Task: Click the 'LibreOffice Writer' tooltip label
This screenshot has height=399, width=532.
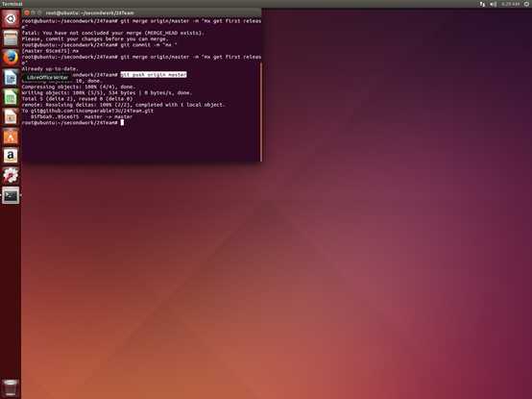Action: click(x=47, y=78)
